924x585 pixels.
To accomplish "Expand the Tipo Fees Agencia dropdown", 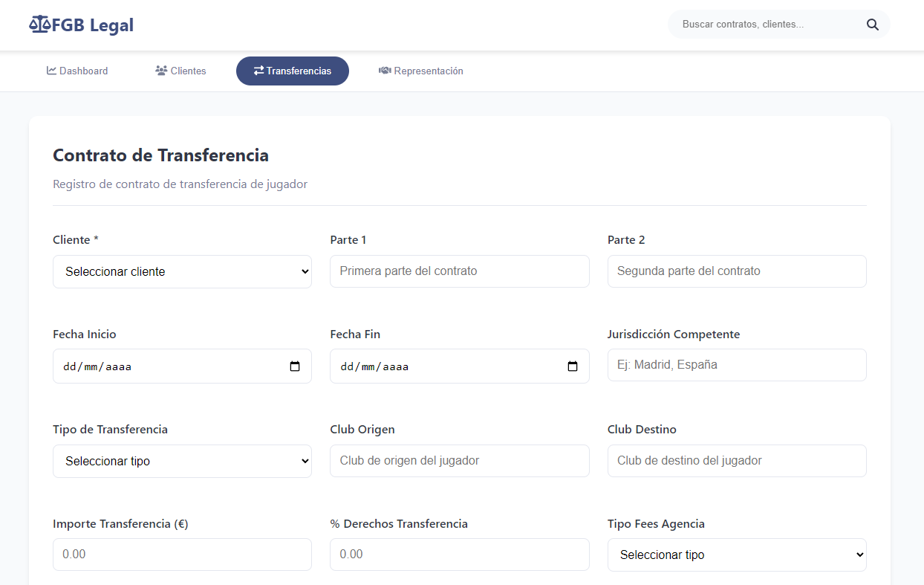I will [x=736, y=555].
